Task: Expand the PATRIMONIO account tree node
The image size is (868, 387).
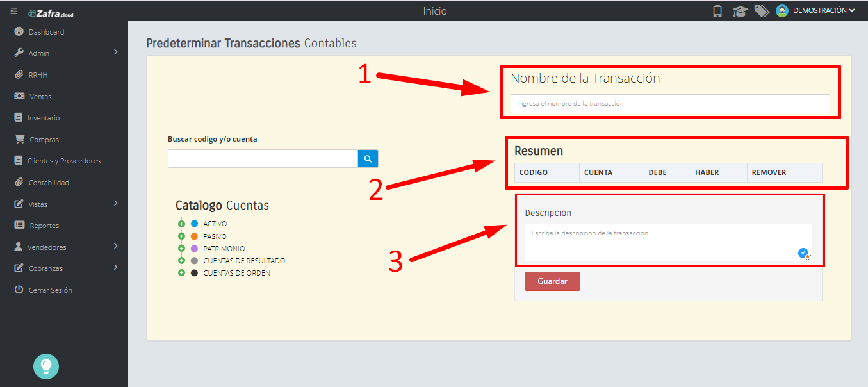Action: click(181, 248)
